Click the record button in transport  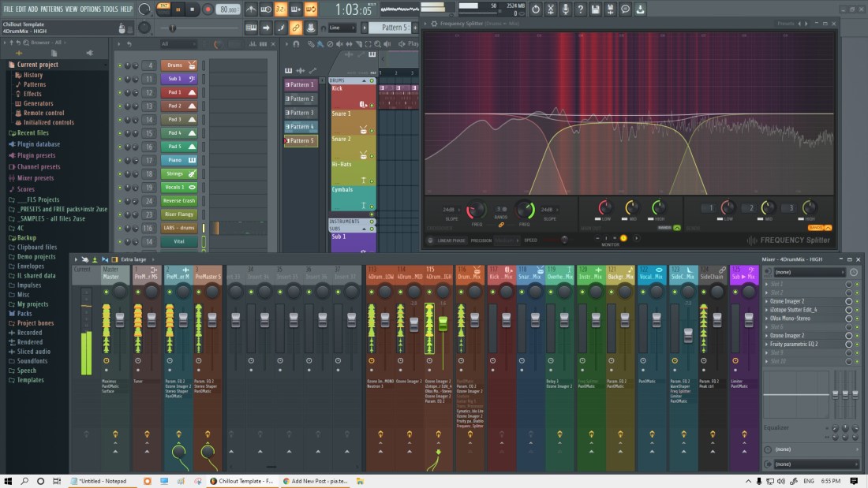208,9
